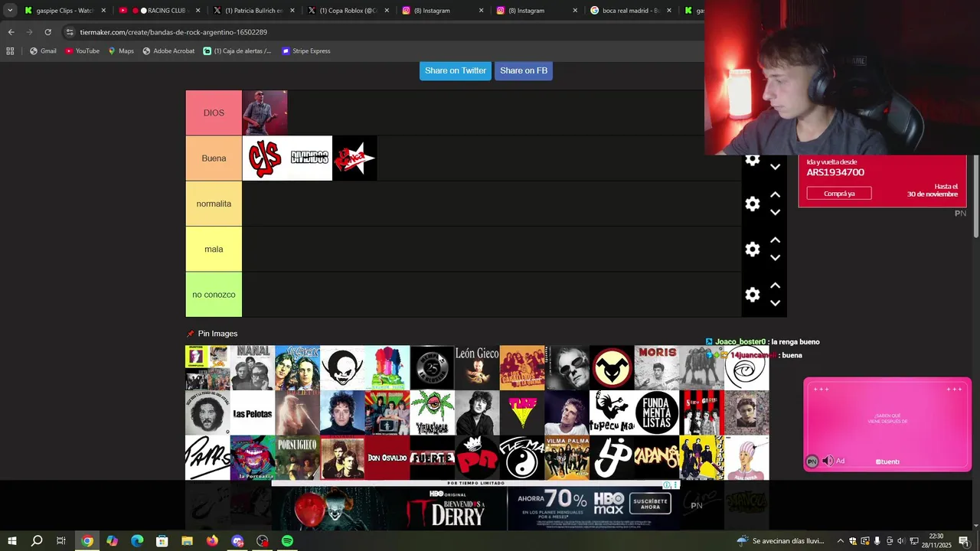Image resolution: width=980 pixels, height=551 pixels.
Task: Open settings gear for normalita tier
Action: pyautogui.click(x=753, y=204)
